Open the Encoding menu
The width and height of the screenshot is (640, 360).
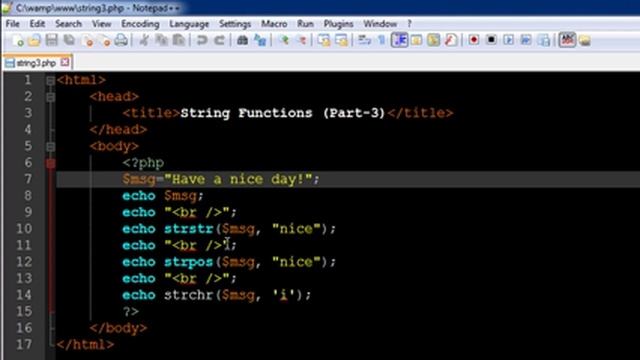point(140,24)
